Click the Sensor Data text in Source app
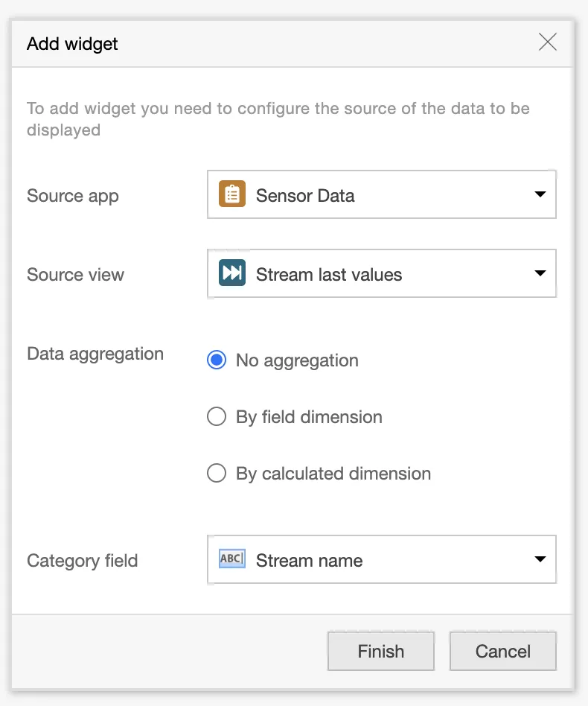The width and height of the screenshot is (588, 706). pos(305,196)
